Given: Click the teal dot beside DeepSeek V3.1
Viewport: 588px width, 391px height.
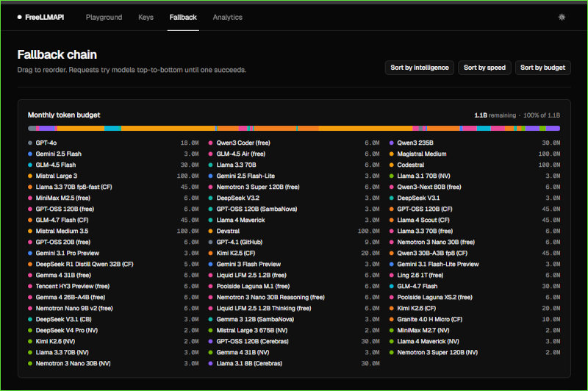Looking at the screenshot, I should point(392,198).
